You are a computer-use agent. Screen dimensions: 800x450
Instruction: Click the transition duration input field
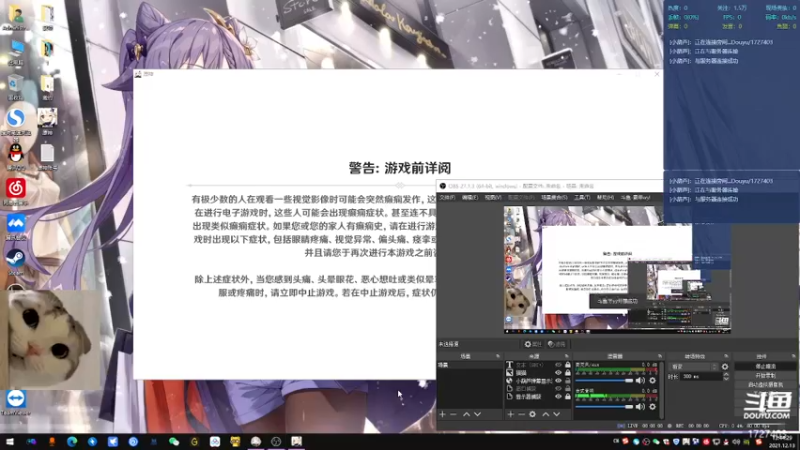pos(702,377)
